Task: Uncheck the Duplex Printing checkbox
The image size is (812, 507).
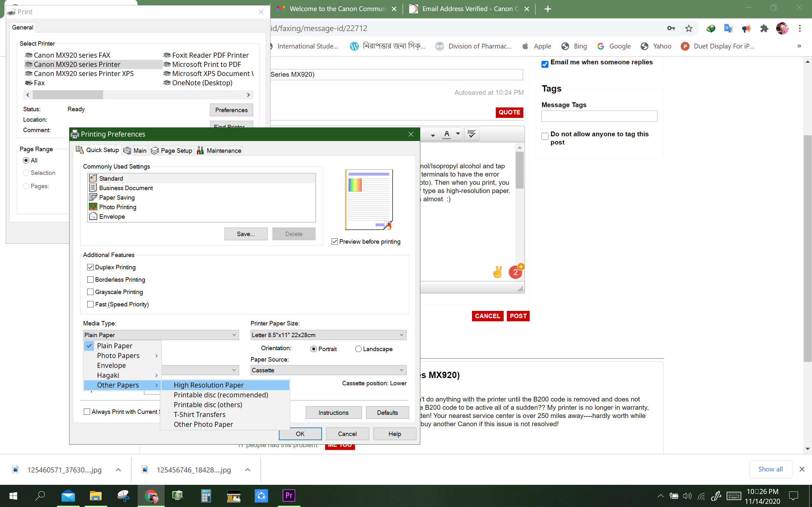Action: coord(90,267)
